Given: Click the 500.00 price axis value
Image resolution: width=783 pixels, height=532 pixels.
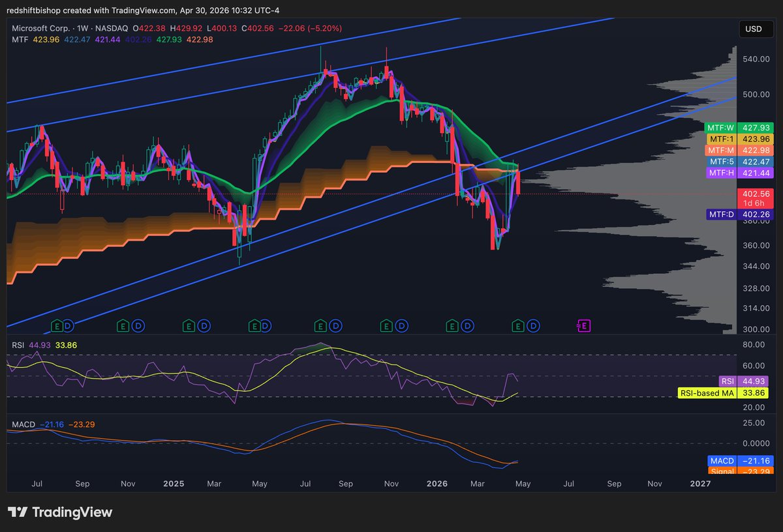Looking at the screenshot, I should click(757, 94).
